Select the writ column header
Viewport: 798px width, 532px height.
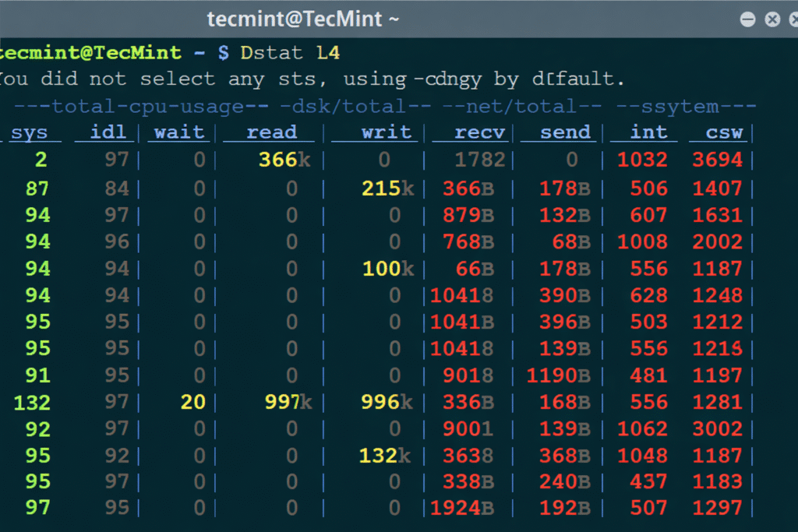click(x=386, y=132)
